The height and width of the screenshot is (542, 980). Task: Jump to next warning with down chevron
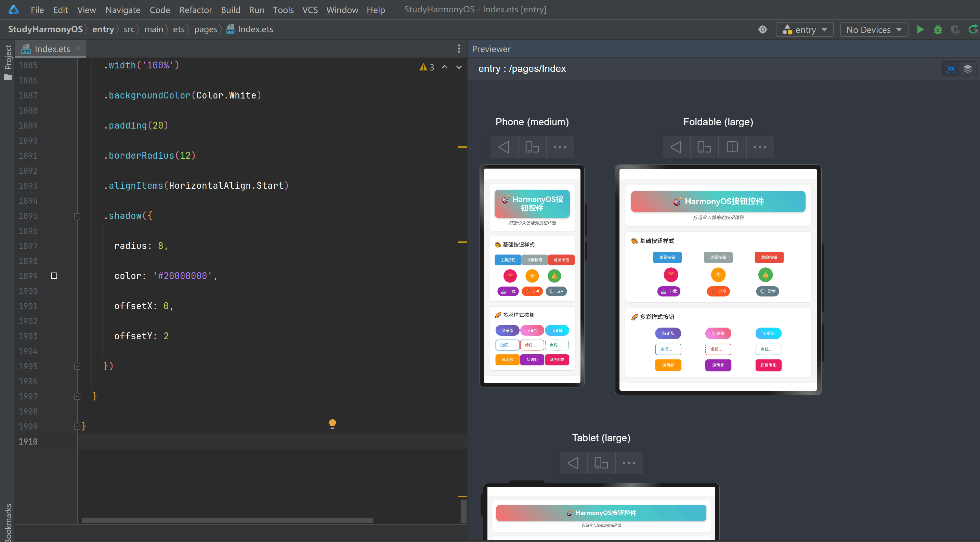(x=459, y=67)
